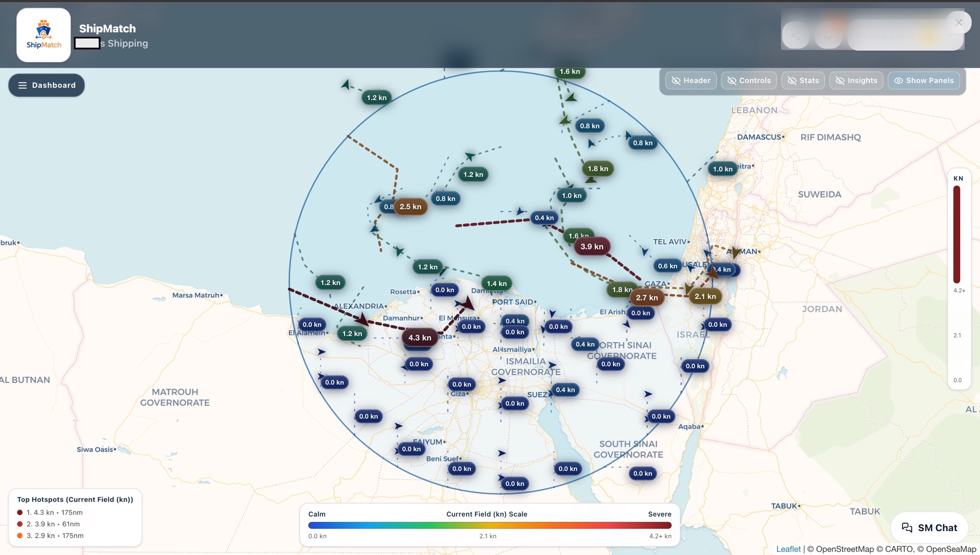Toggle Stats panel visibility
This screenshot has height=555, width=980.
[x=802, y=80]
